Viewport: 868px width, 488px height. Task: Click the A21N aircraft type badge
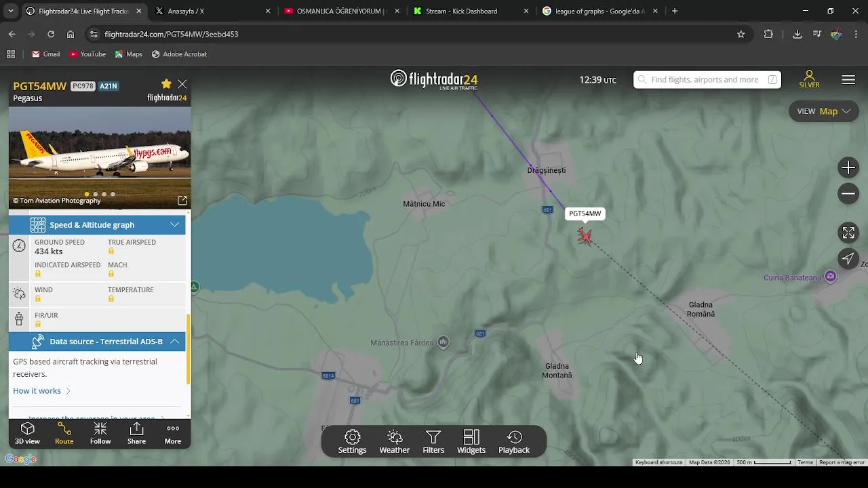108,86
